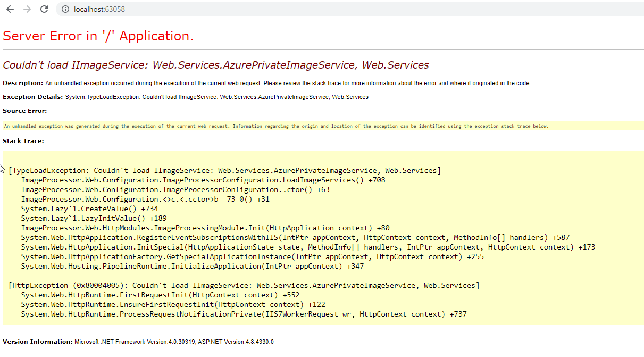View site information icon in address bar
The height and width of the screenshot is (357, 644).
click(65, 9)
